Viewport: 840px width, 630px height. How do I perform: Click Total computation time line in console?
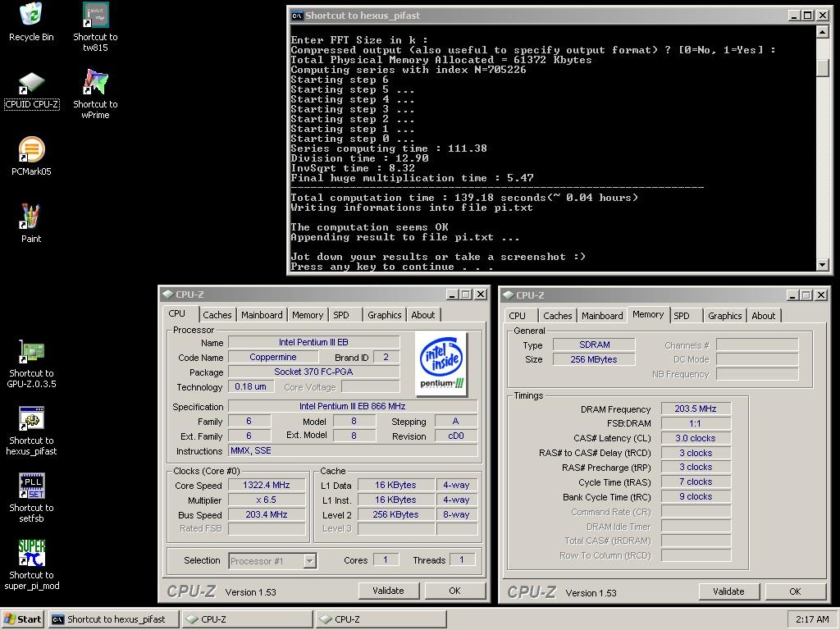point(464,198)
